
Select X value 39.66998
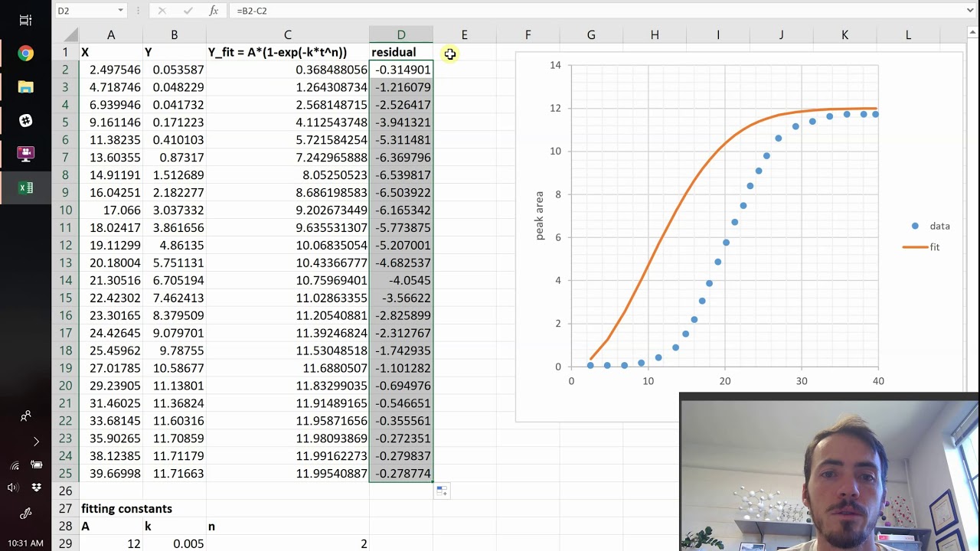pyautogui.click(x=110, y=474)
